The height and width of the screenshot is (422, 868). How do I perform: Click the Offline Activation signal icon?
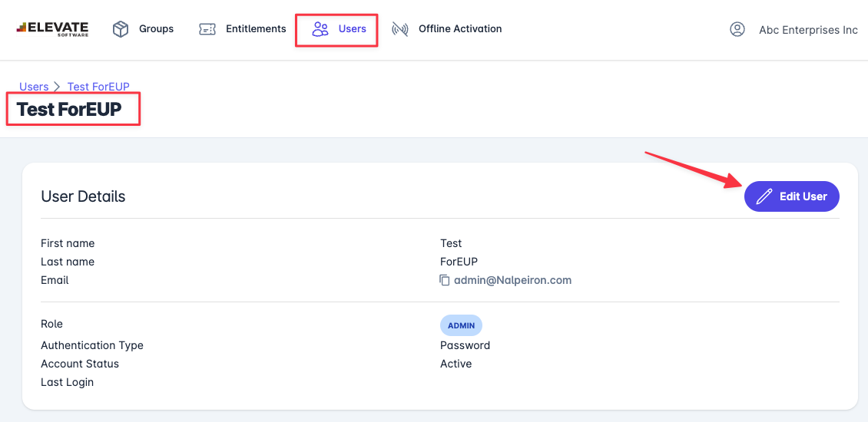[x=399, y=29]
